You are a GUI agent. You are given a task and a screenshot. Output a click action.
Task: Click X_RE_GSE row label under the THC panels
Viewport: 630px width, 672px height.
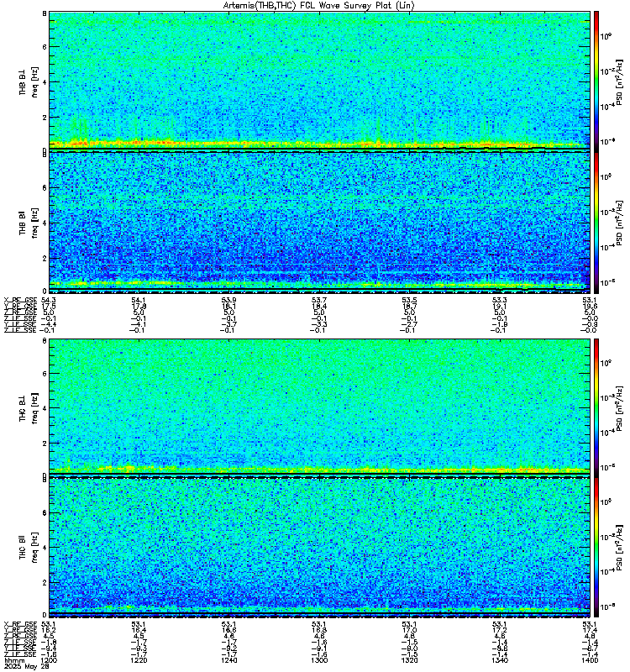pyautogui.click(x=20, y=624)
